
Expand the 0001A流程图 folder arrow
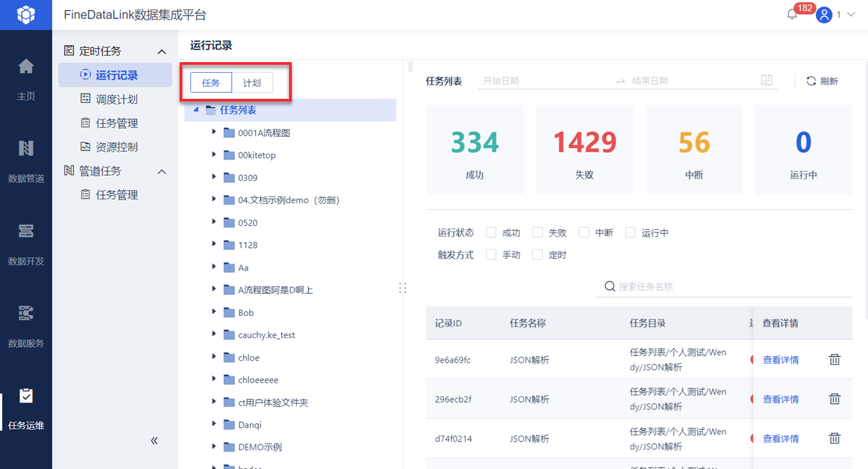214,132
